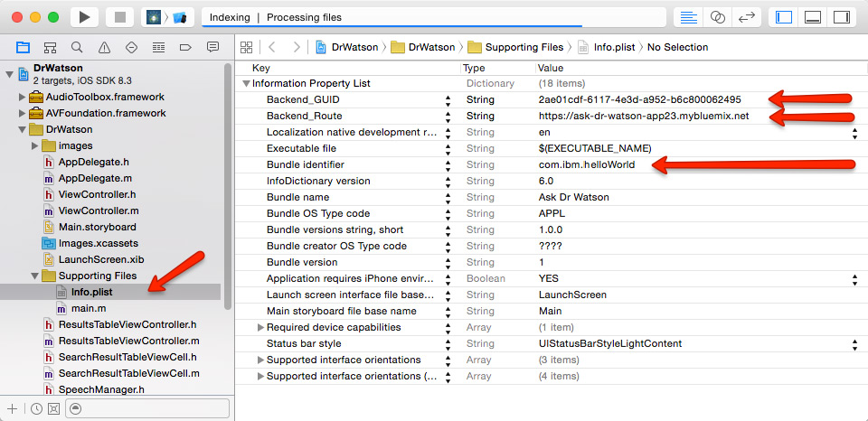868x421 pixels.
Task: Open the Symbol navigator tab
Action: (x=50, y=47)
